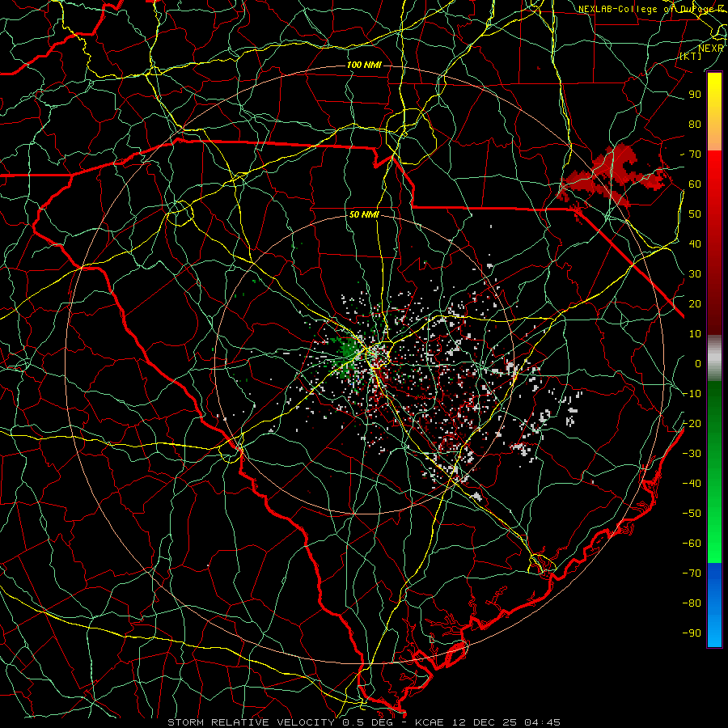Click the -20 value on the velocity scale
The width and height of the screenshot is (728, 728).
click(x=692, y=423)
